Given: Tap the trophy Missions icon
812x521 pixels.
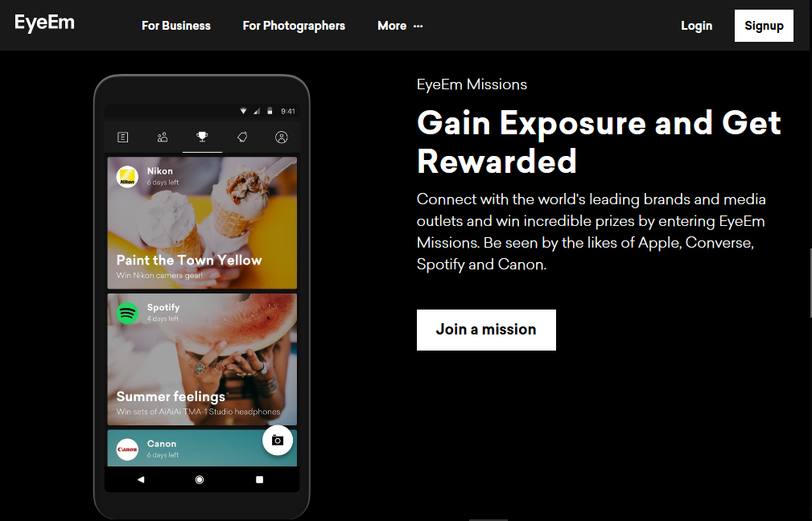Looking at the screenshot, I should [x=202, y=137].
